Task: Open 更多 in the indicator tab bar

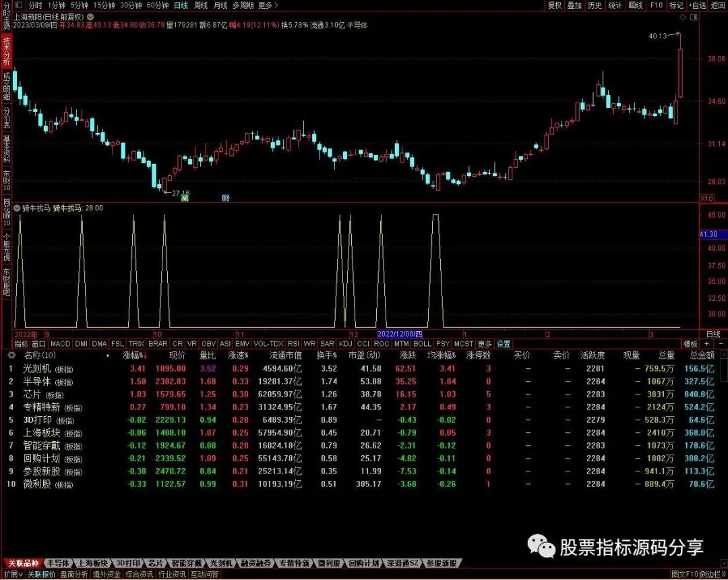Action: (484, 344)
